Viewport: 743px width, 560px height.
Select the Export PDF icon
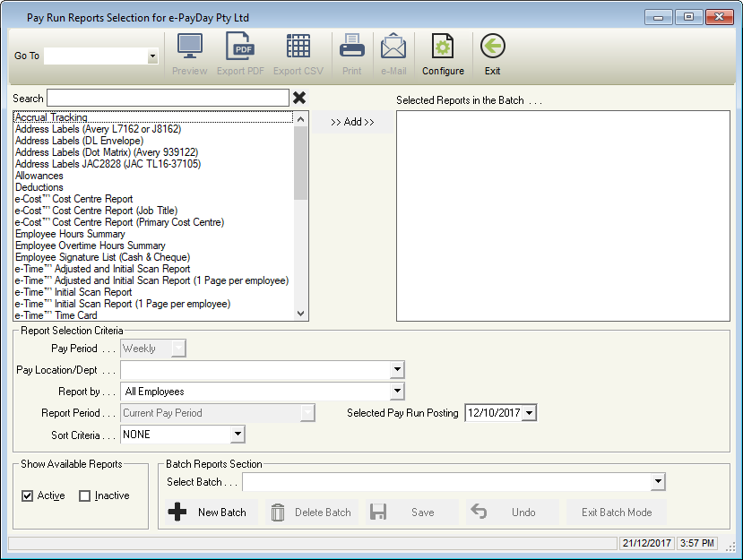tap(239, 52)
